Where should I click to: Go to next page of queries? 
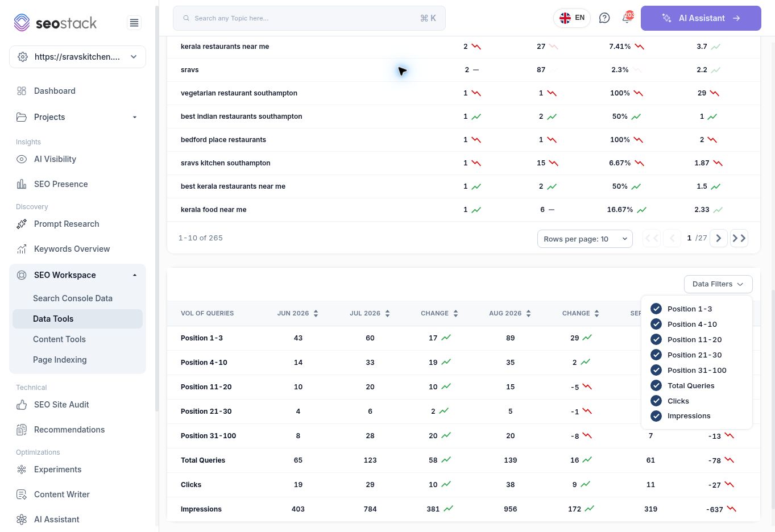[x=719, y=238]
